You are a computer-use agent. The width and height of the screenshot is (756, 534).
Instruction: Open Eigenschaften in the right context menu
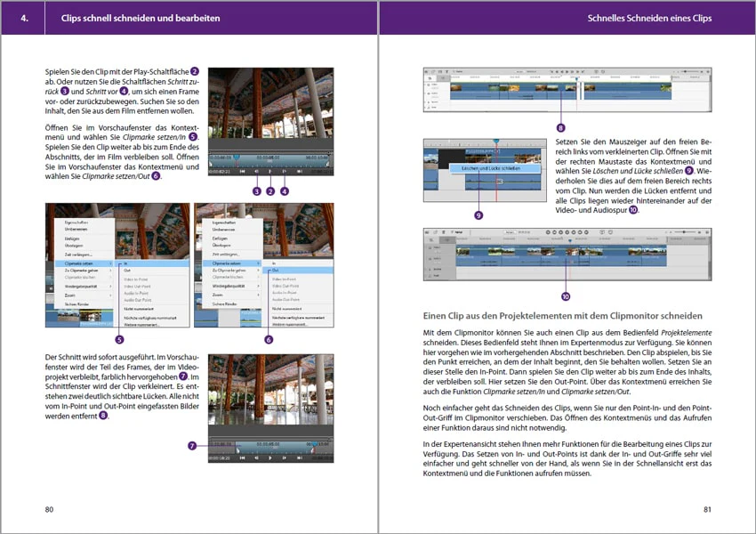(224, 222)
